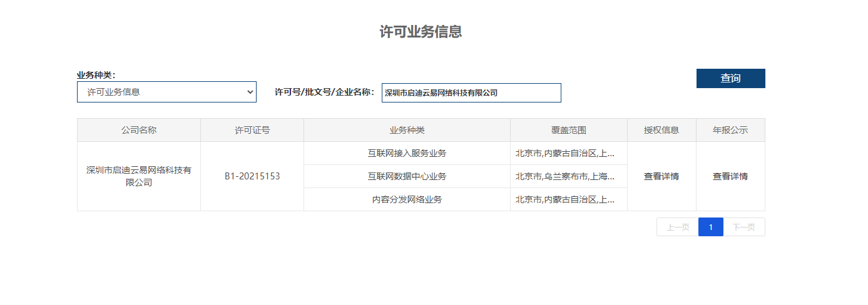The height and width of the screenshot is (305, 868).
Task: Click the 授权信息 column header
Action: pos(661,130)
